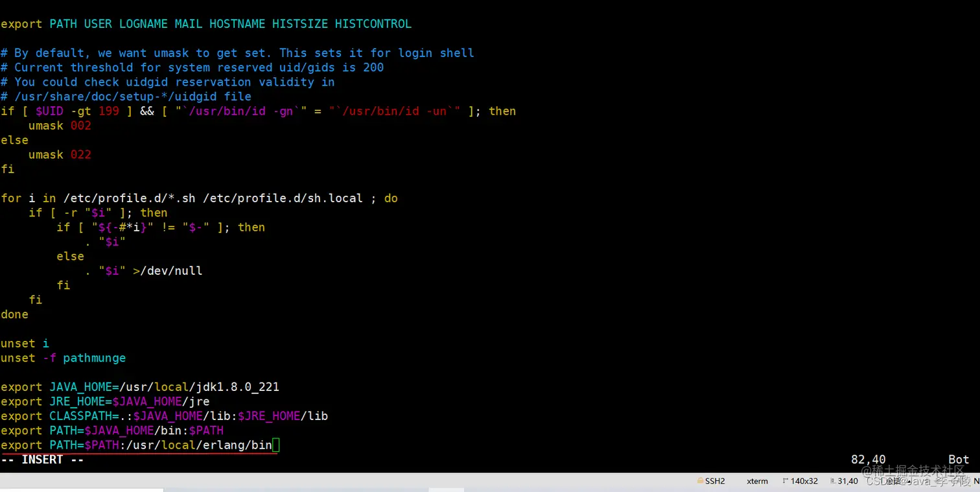Click the 'if [ $UID -gt 199 ]' line
The width and height of the screenshot is (980, 492).
click(259, 111)
